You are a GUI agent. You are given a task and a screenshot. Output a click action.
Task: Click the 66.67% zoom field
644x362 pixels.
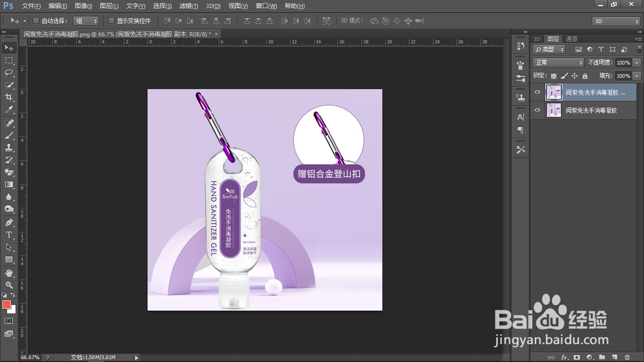click(x=31, y=358)
